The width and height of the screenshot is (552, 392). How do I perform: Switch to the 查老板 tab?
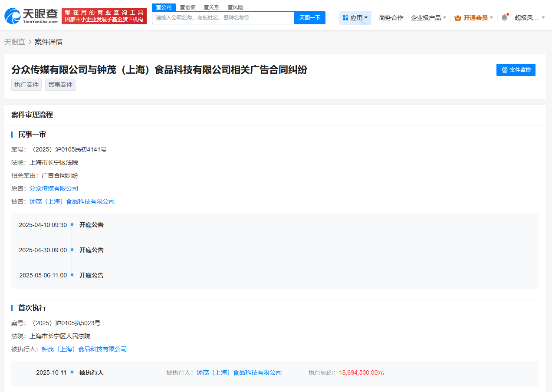[x=187, y=7]
